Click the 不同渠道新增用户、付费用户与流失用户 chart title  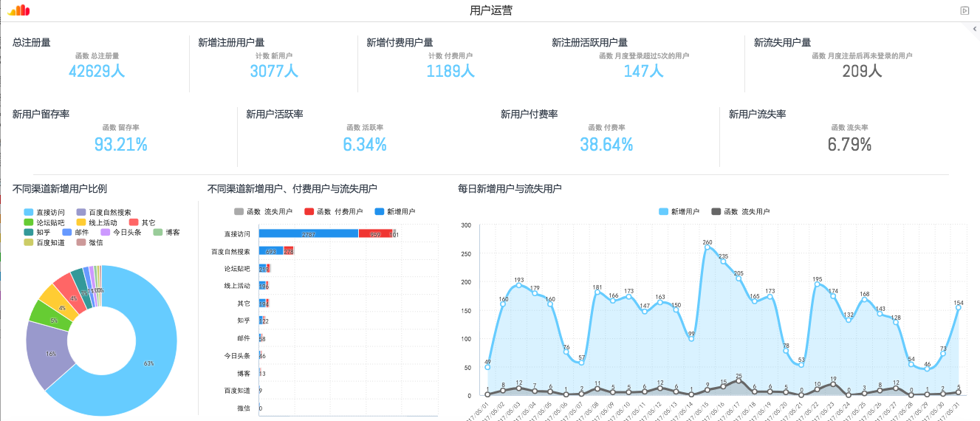[x=292, y=189]
